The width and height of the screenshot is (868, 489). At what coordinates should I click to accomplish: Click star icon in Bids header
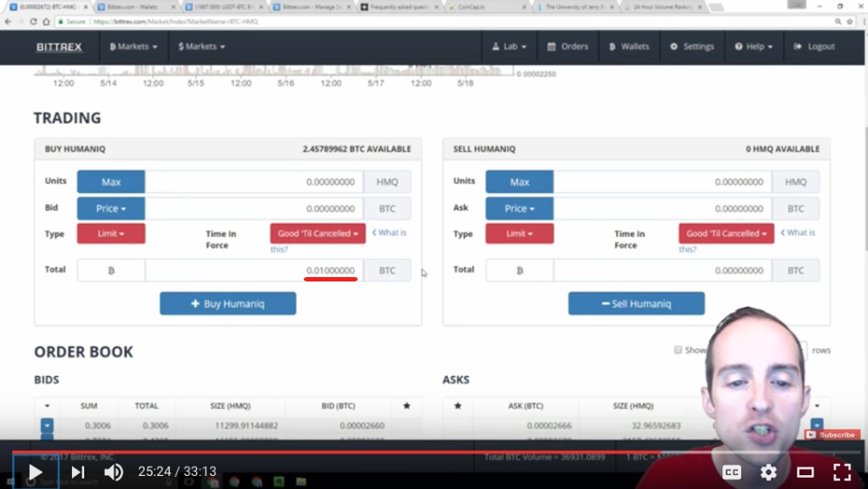pyautogui.click(x=407, y=406)
